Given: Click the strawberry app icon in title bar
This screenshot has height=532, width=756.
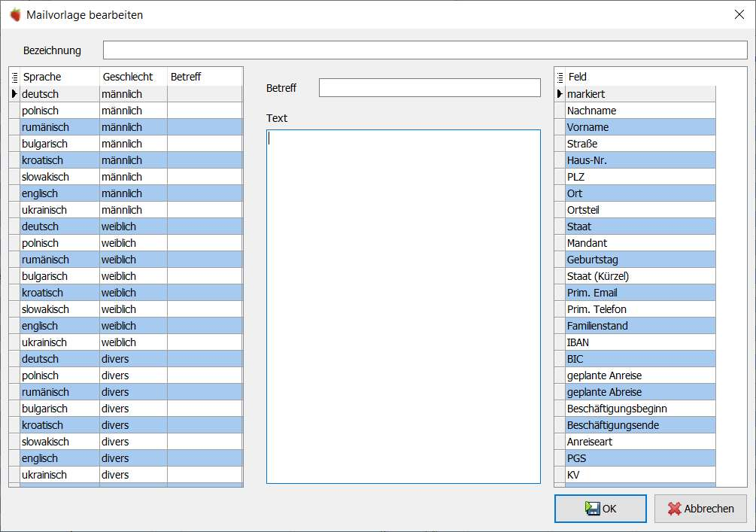Looking at the screenshot, I should (x=16, y=14).
